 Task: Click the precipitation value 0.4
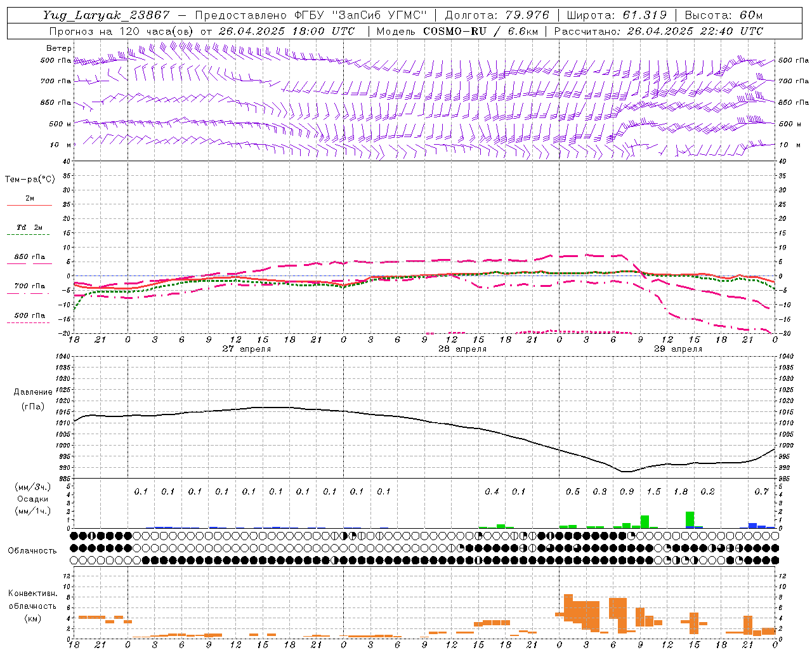coord(492,492)
